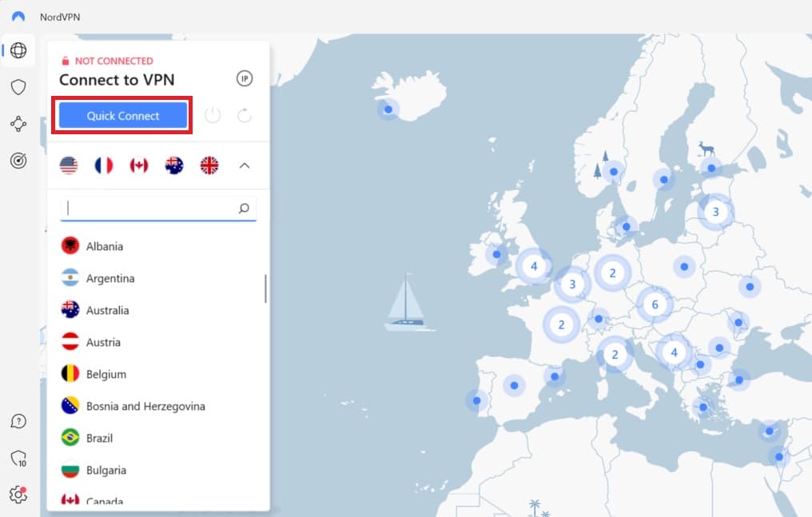Screen dimensions: 812x517
Task: Connect via France flag shortcut
Action: click(x=104, y=165)
